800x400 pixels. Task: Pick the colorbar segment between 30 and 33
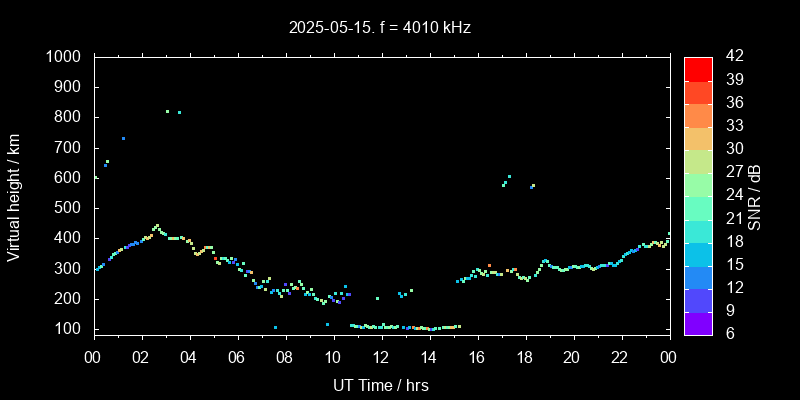pyautogui.click(x=698, y=138)
